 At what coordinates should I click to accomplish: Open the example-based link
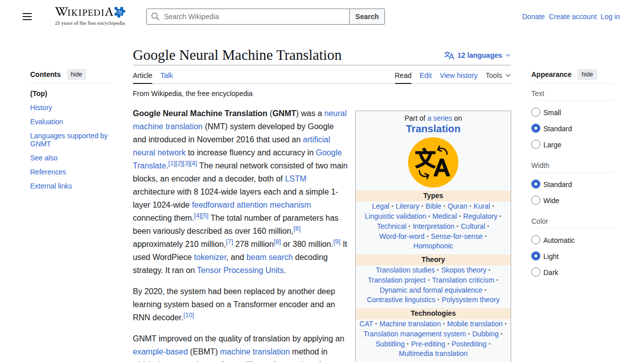pyautogui.click(x=160, y=351)
